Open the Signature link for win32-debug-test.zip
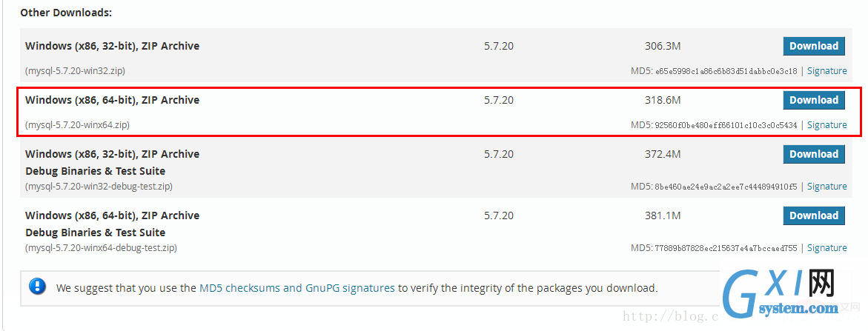The height and width of the screenshot is (331, 868). point(826,186)
